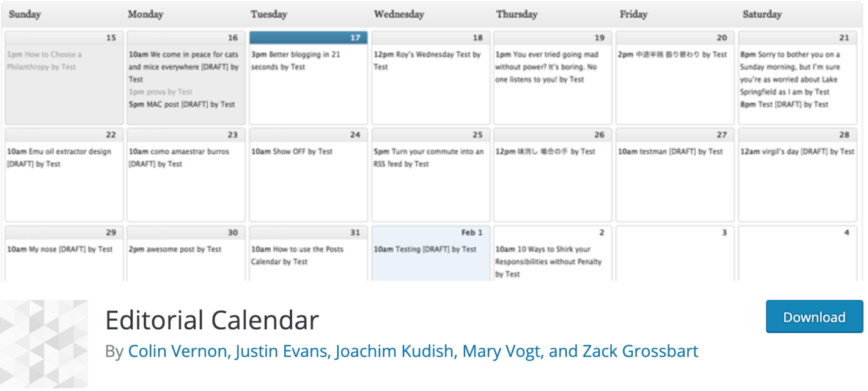Open 'Better blogging in 21 seconds' post
This screenshot has width=868, height=391.
(296, 61)
